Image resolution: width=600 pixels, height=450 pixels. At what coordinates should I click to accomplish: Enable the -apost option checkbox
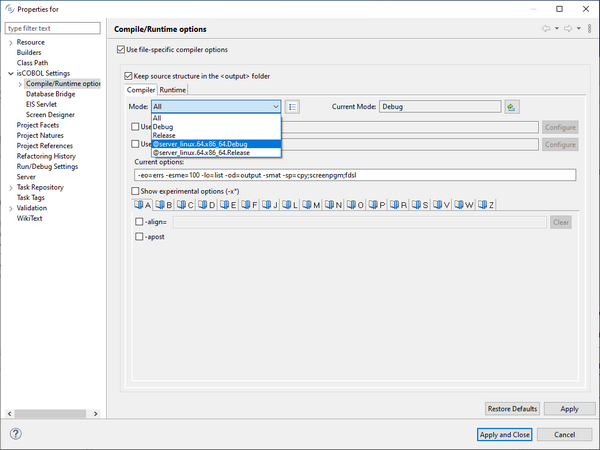[x=139, y=237]
